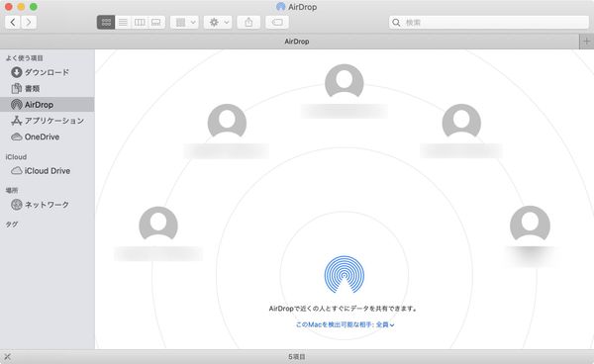This screenshot has width=594, height=364.
Task: Focus the 検索 search field
Action: tap(489, 23)
